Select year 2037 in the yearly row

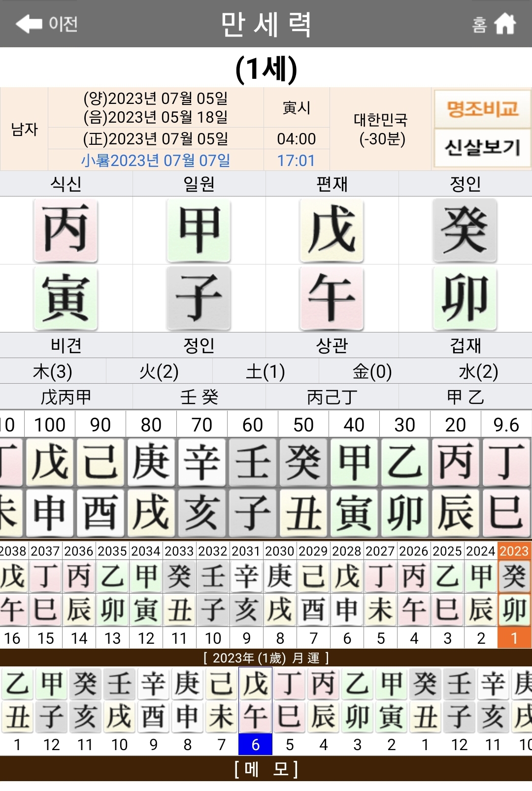pos(45,551)
